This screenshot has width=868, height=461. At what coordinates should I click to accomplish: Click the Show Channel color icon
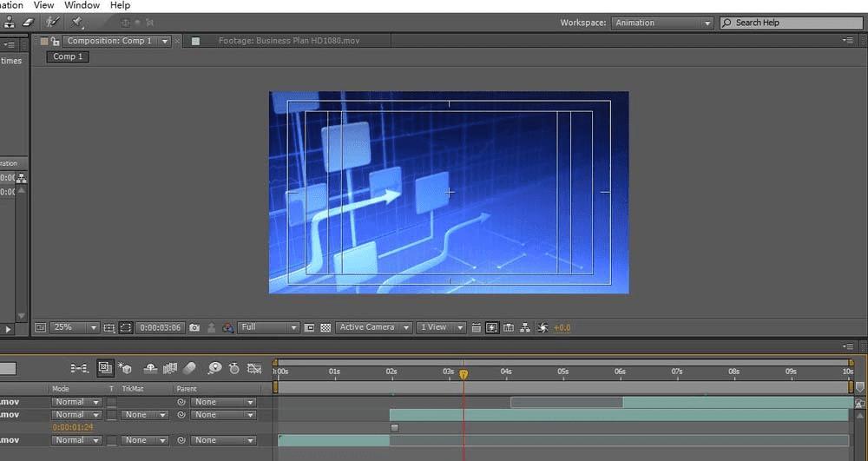tap(227, 328)
